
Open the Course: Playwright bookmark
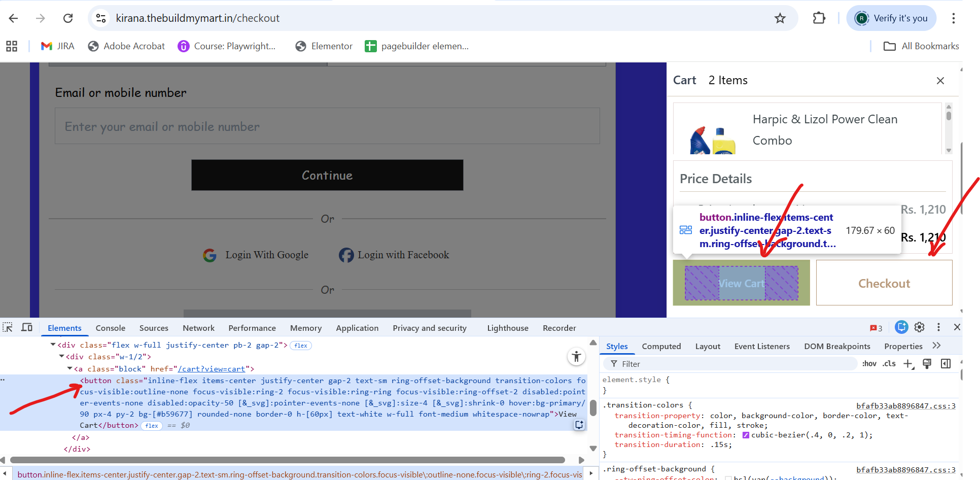pyautogui.click(x=227, y=46)
